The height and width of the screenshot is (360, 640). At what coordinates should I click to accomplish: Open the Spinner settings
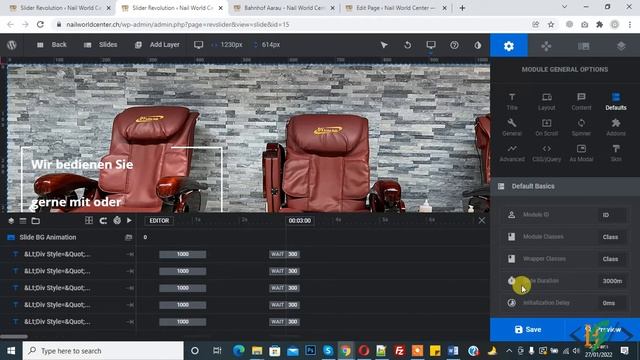pos(581,127)
